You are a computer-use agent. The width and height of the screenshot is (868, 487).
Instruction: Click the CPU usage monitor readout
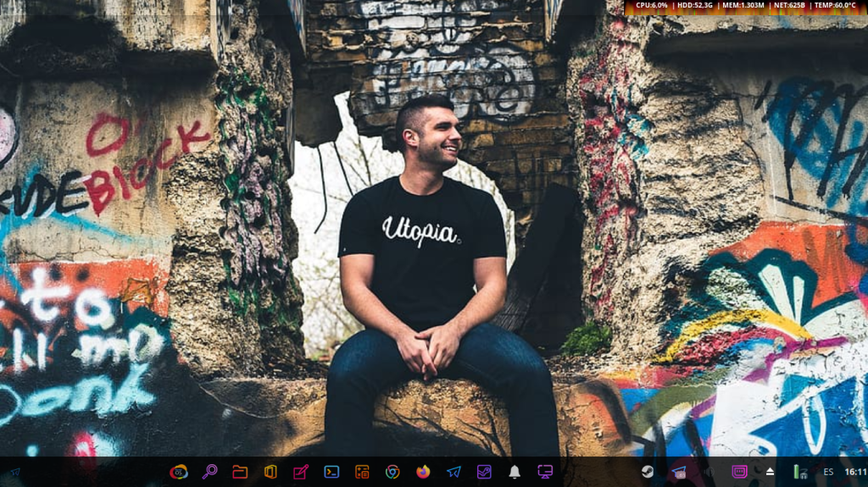coord(651,5)
